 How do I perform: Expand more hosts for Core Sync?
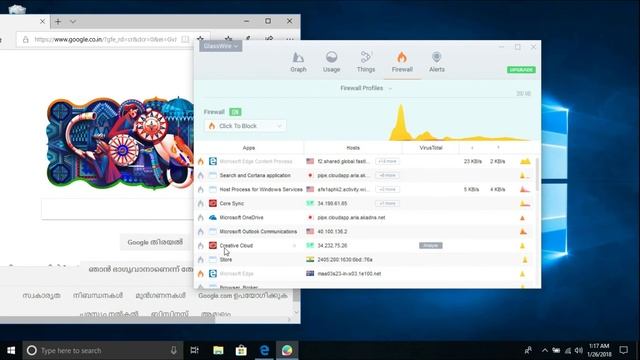pos(387,203)
